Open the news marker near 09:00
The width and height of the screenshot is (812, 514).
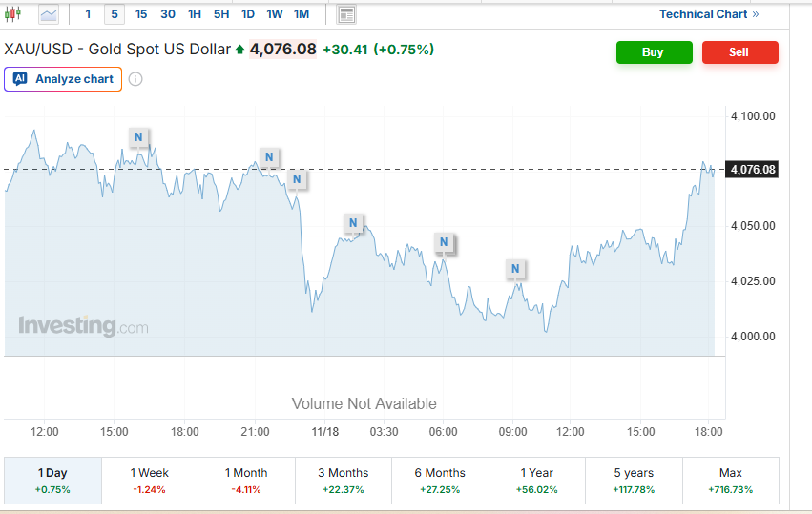click(515, 269)
